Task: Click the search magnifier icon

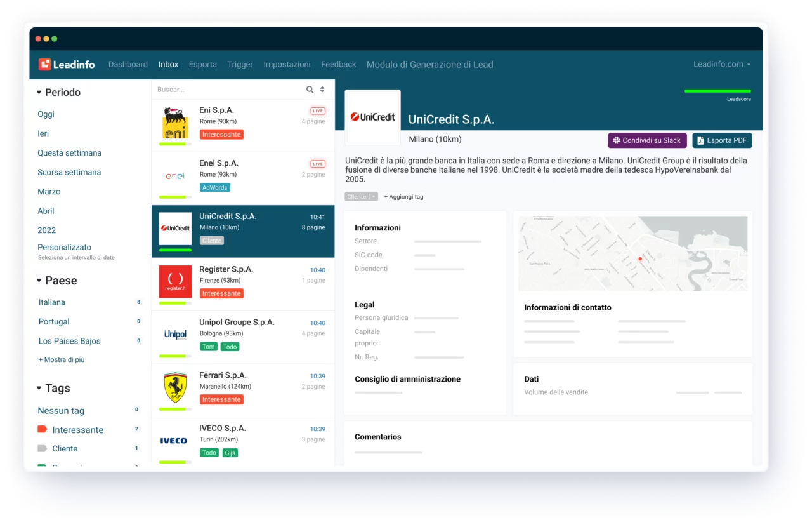Action: (x=310, y=90)
